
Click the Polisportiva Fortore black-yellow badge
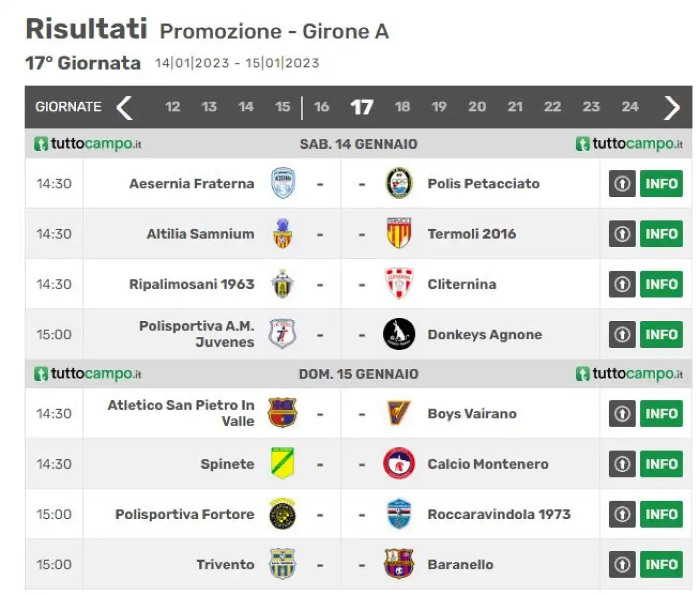[283, 514]
